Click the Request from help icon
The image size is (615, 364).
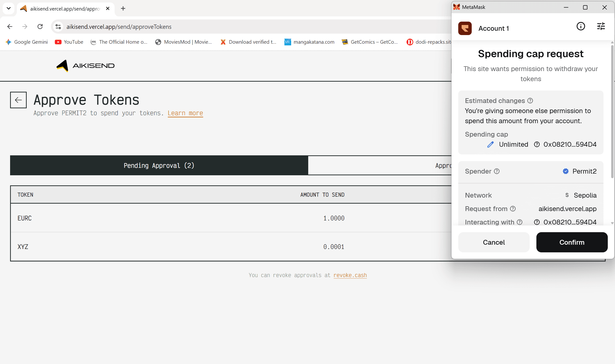513,209
